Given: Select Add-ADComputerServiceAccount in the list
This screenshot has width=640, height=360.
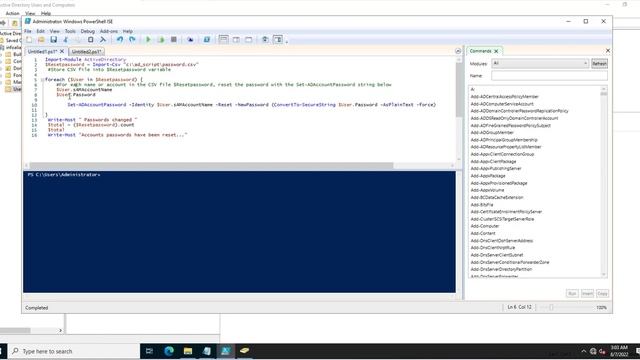Looking at the screenshot, I should (x=502, y=104).
